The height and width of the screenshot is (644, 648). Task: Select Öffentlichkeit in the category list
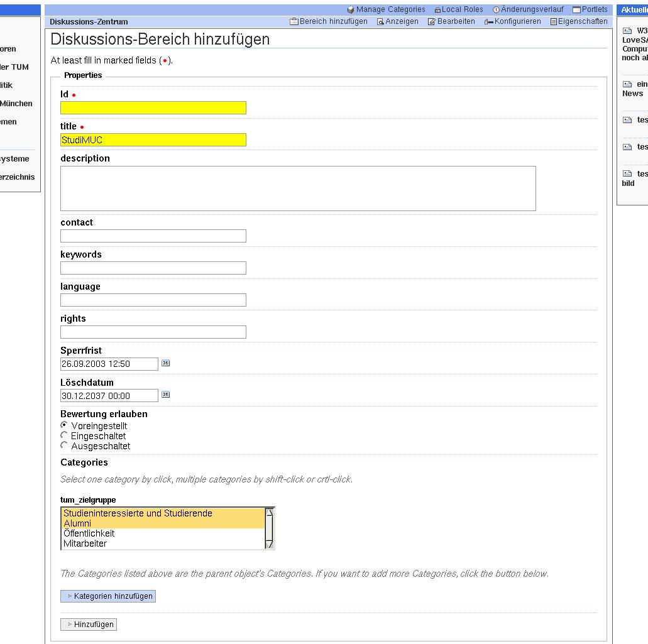(89, 533)
